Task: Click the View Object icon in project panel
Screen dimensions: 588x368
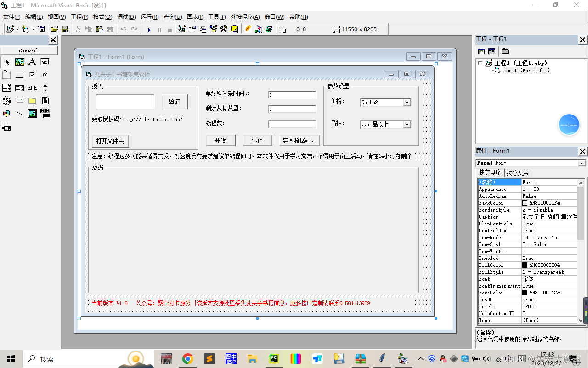Action: 492,52
